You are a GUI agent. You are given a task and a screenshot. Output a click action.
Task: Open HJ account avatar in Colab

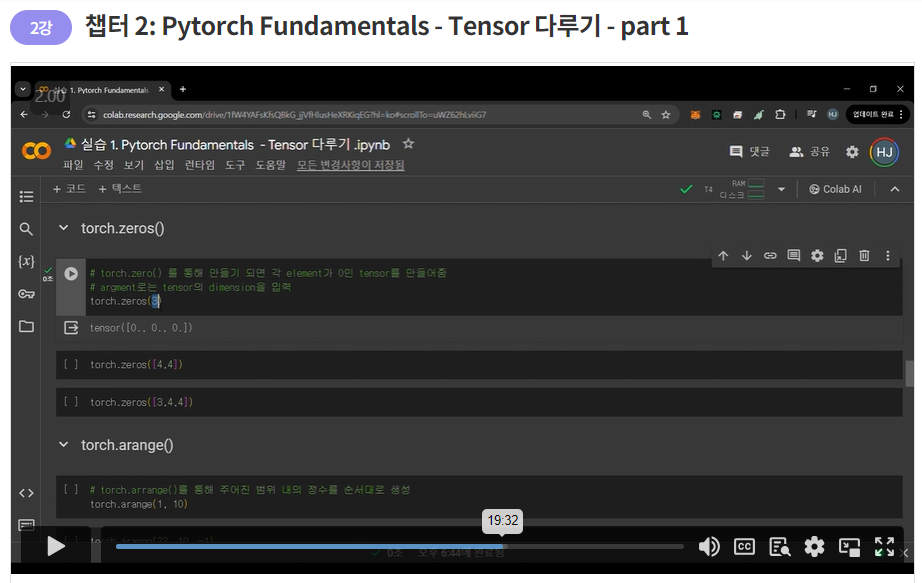[x=884, y=152]
